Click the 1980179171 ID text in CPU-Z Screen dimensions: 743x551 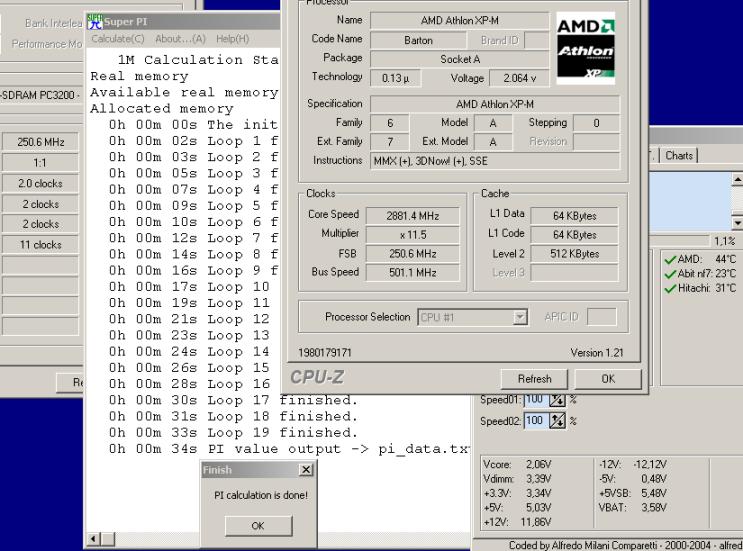click(325, 353)
